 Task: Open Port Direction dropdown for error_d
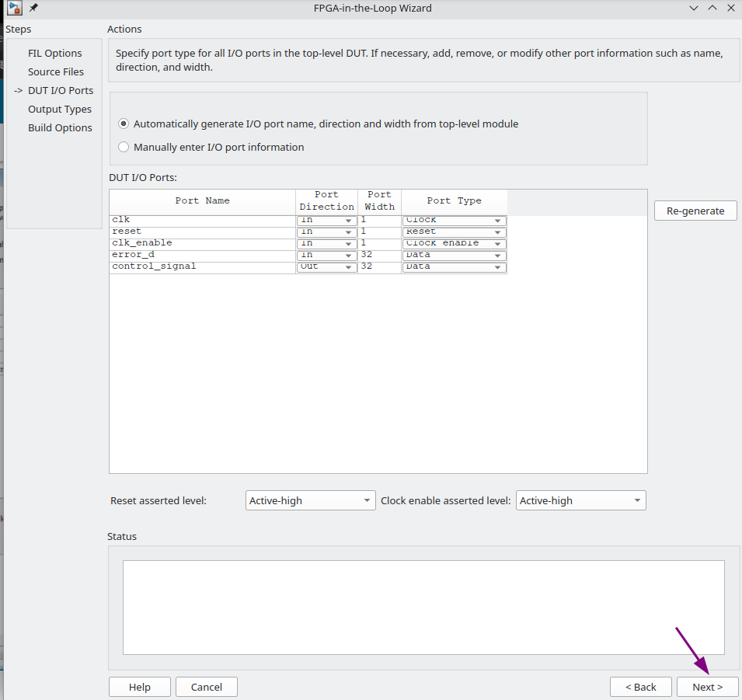tap(326, 255)
